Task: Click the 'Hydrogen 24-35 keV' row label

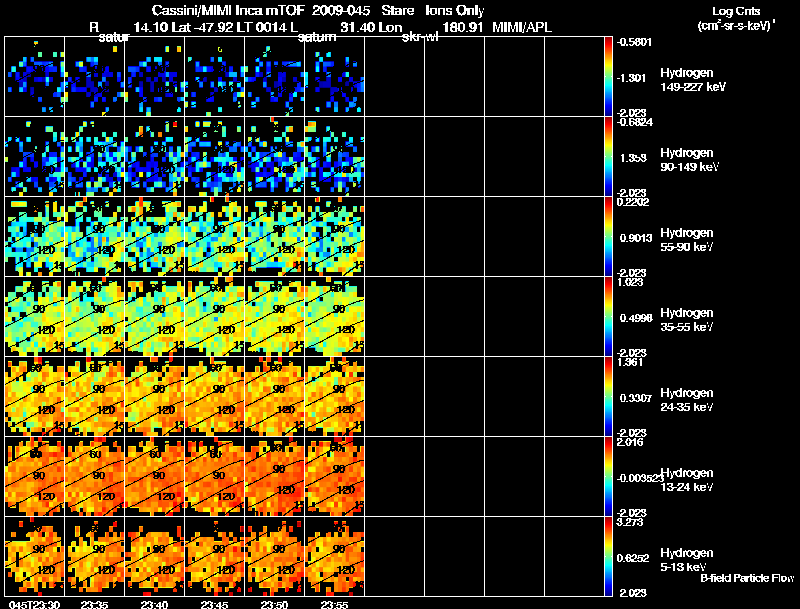Action: pos(687,400)
